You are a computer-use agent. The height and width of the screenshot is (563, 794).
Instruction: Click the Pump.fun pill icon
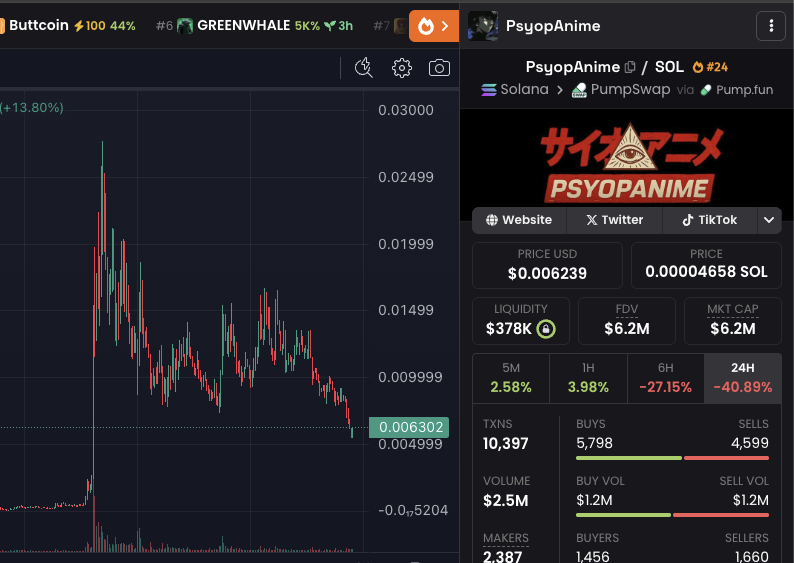point(705,90)
